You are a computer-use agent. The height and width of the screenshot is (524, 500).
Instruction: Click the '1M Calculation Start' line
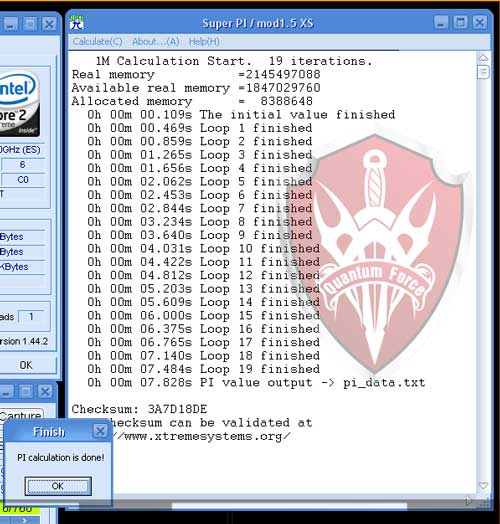[234, 61]
